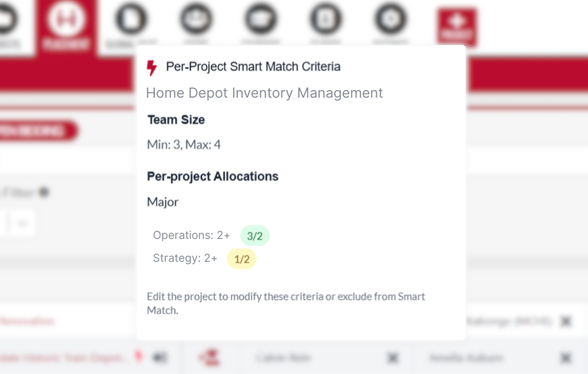Click the red people icon in the bottom row
The image size is (588, 374).
[209, 357]
